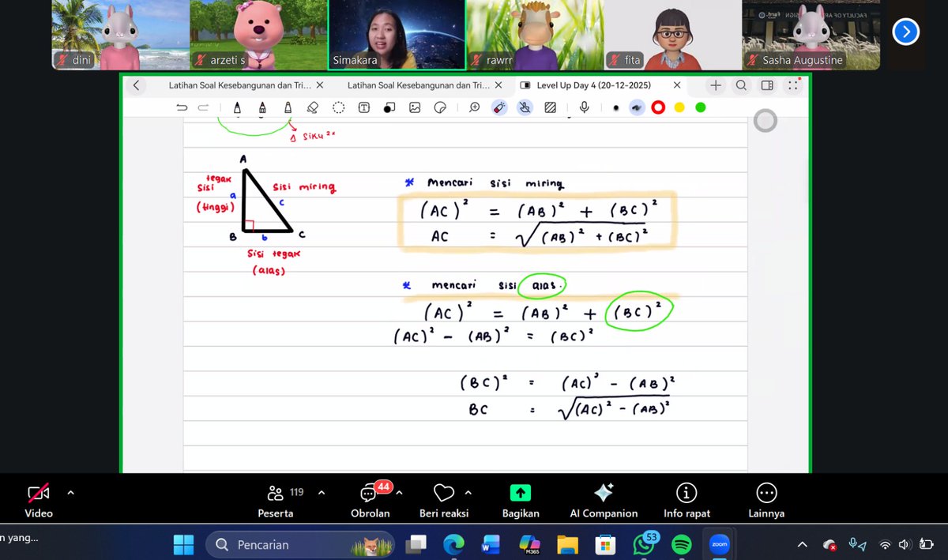Select the text tool for adding labels

tap(363, 107)
